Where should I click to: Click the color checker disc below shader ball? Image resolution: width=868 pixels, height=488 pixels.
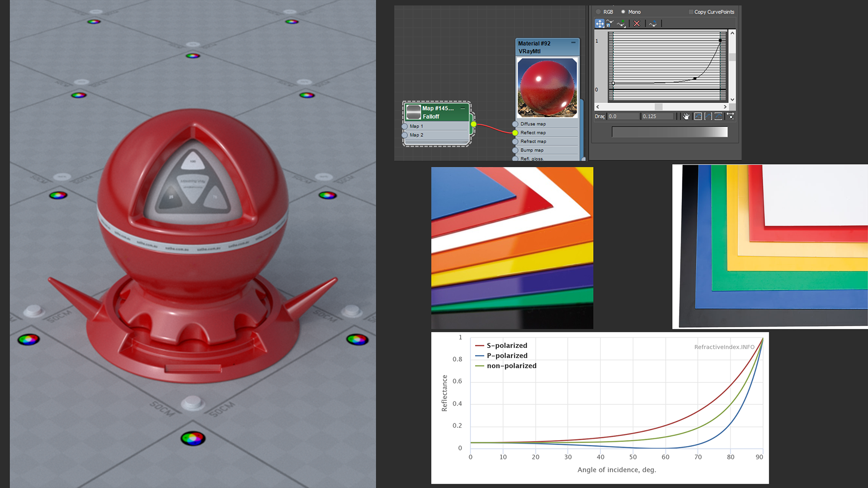[x=193, y=438]
